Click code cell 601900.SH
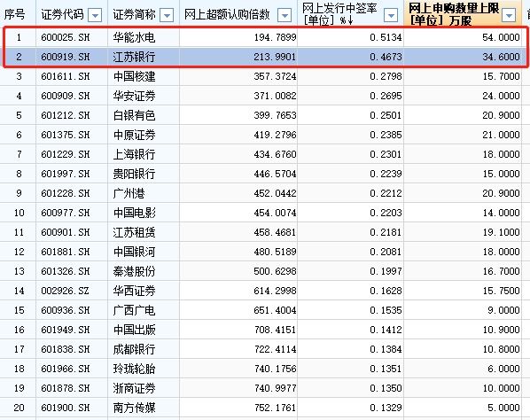530x420 pixels. click(66, 408)
